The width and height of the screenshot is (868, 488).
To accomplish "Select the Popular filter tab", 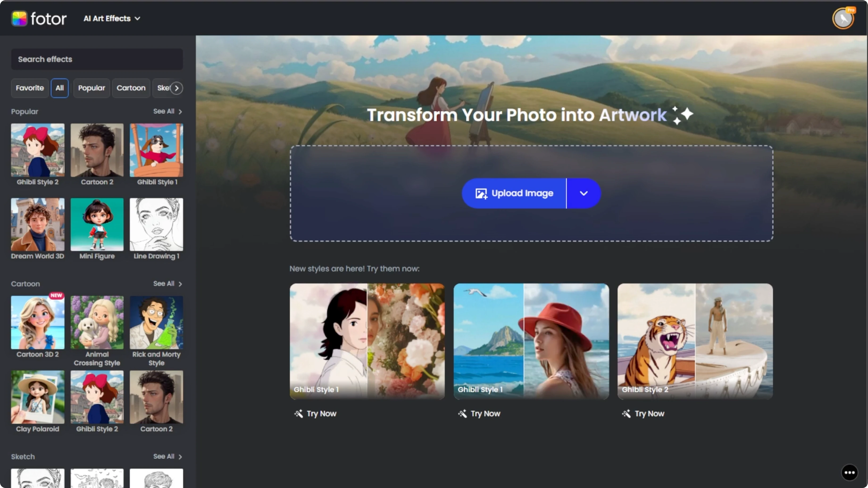I will point(92,88).
